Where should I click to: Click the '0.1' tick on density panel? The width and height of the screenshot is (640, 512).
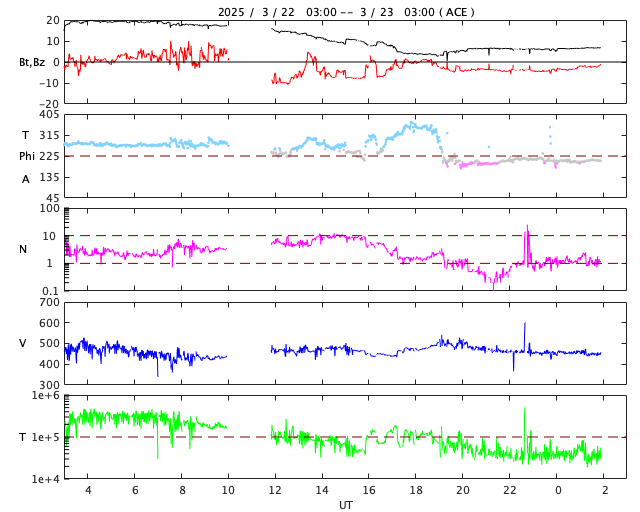51,291
